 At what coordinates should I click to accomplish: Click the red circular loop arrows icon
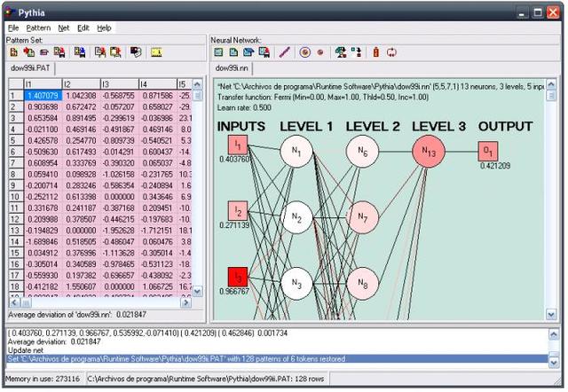click(391, 52)
